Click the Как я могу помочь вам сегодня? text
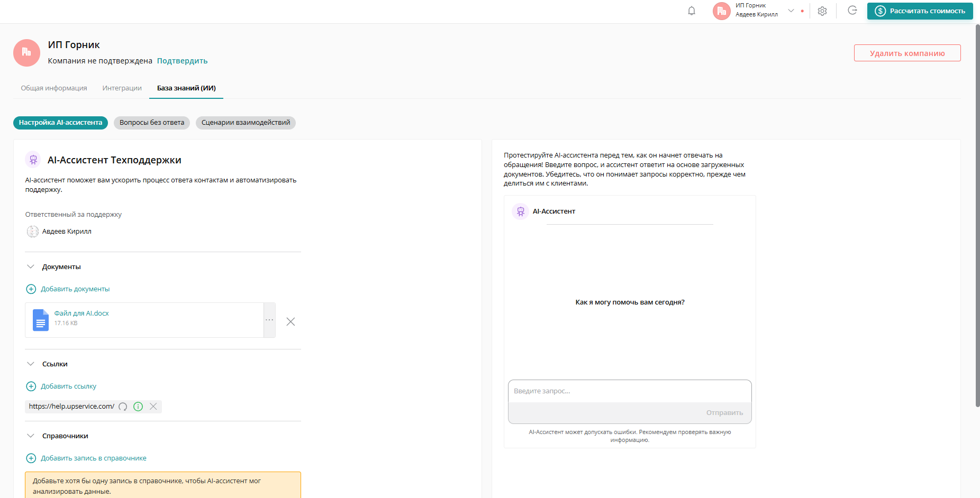Viewport: 980px width, 498px height. 630,302
